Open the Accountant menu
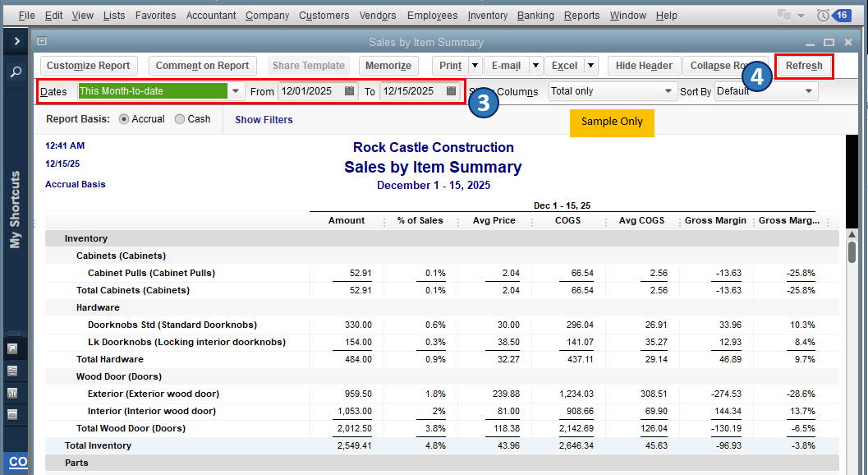The width and height of the screenshot is (868, 475). pyautogui.click(x=211, y=16)
